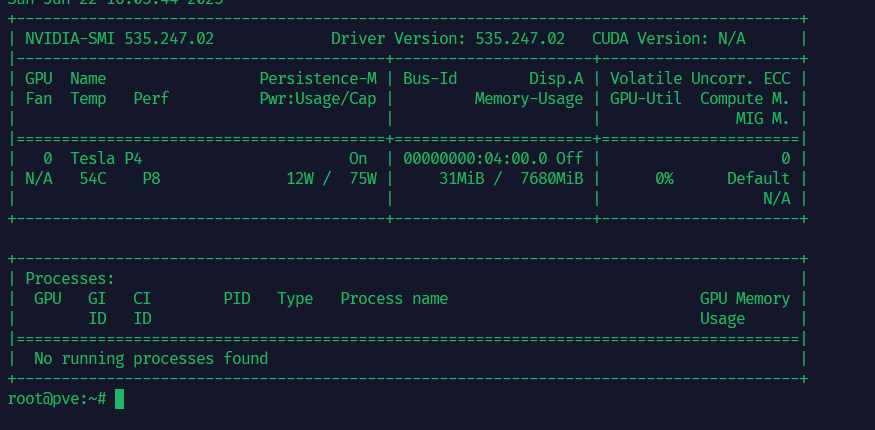Click the Process name column header

coord(394,299)
